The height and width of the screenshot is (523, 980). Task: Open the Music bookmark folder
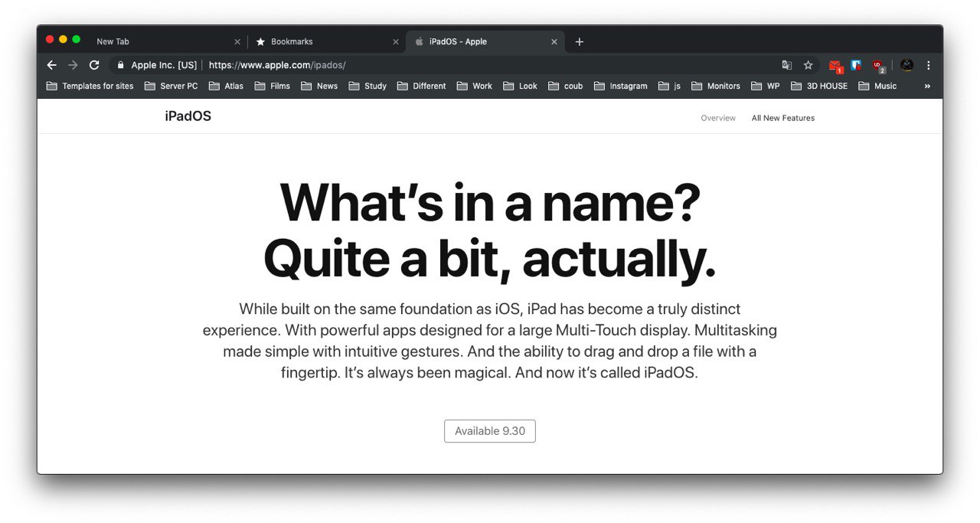pos(877,86)
